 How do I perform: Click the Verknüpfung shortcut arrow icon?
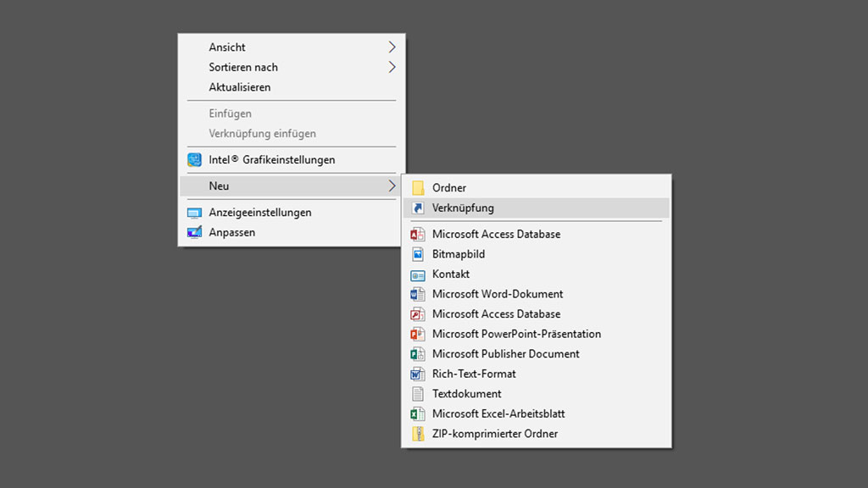(x=418, y=208)
